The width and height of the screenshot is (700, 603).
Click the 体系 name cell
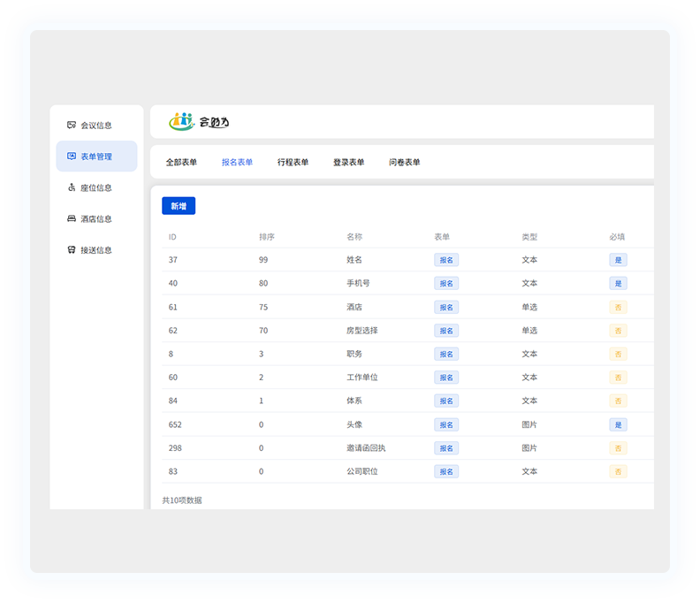pos(354,401)
